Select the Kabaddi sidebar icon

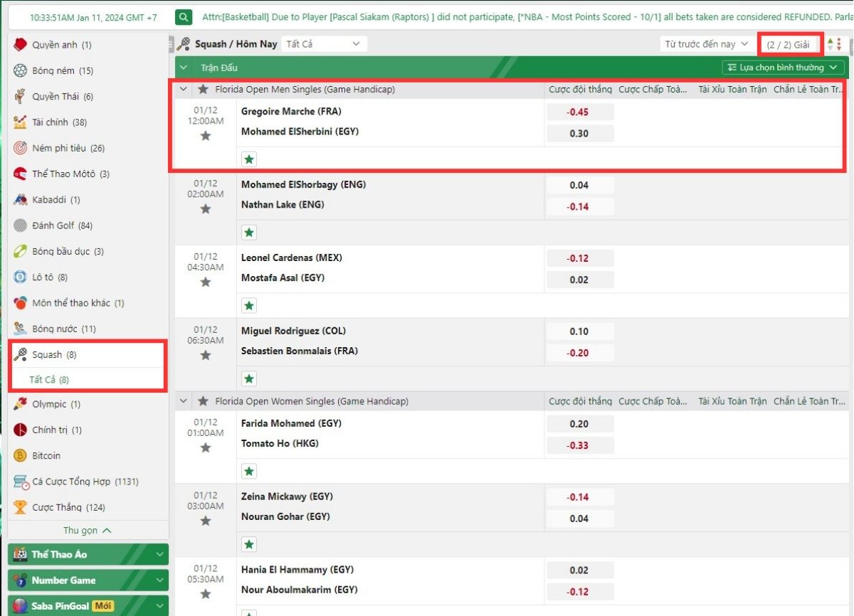pyautogui.click(x=20, y=200)
